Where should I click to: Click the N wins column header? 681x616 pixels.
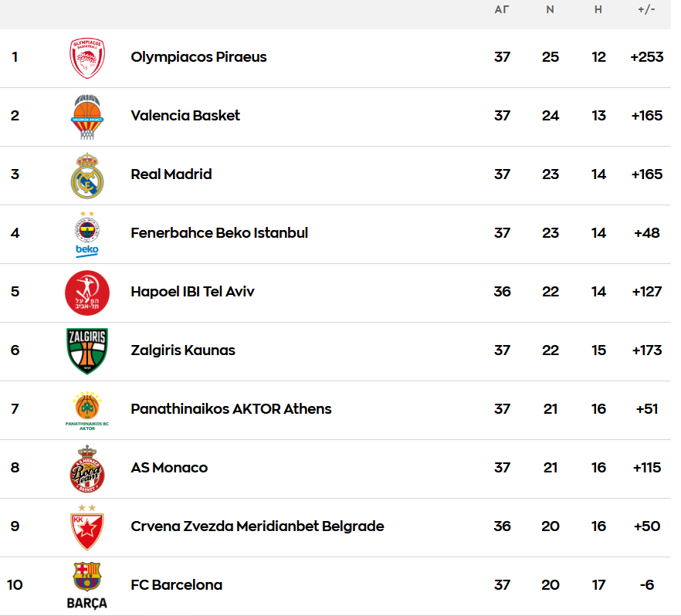551,10
